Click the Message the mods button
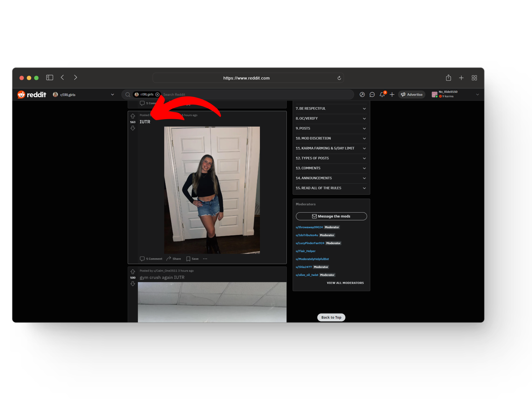Viewport: 532px width, 399px height. [x=331, y=216]
